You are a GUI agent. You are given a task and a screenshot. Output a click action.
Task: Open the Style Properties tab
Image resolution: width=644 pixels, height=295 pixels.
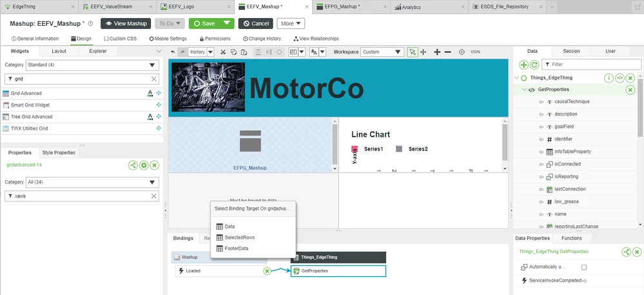pos(59,152)
